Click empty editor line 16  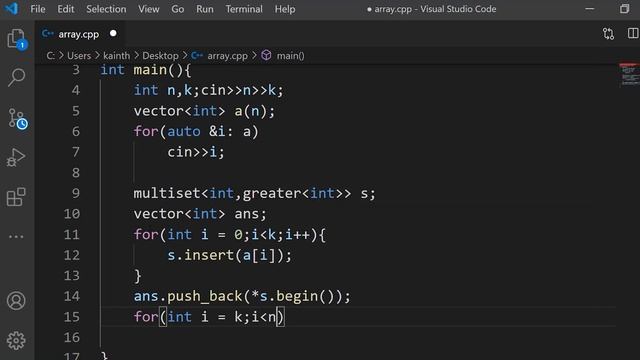pos(358,338)
